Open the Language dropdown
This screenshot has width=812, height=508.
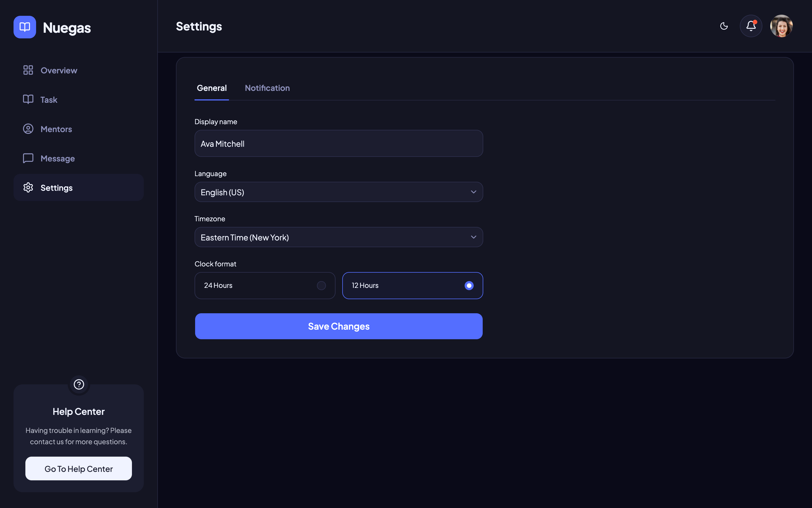click(x=339, y=192)
